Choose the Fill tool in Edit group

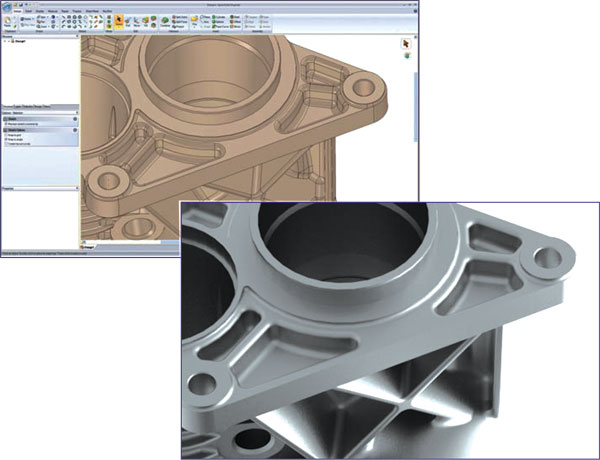(x=145, y=21)
